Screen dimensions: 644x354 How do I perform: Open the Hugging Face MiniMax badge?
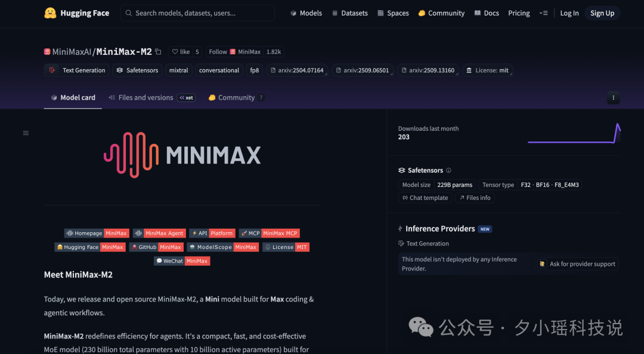pos(90,247)
